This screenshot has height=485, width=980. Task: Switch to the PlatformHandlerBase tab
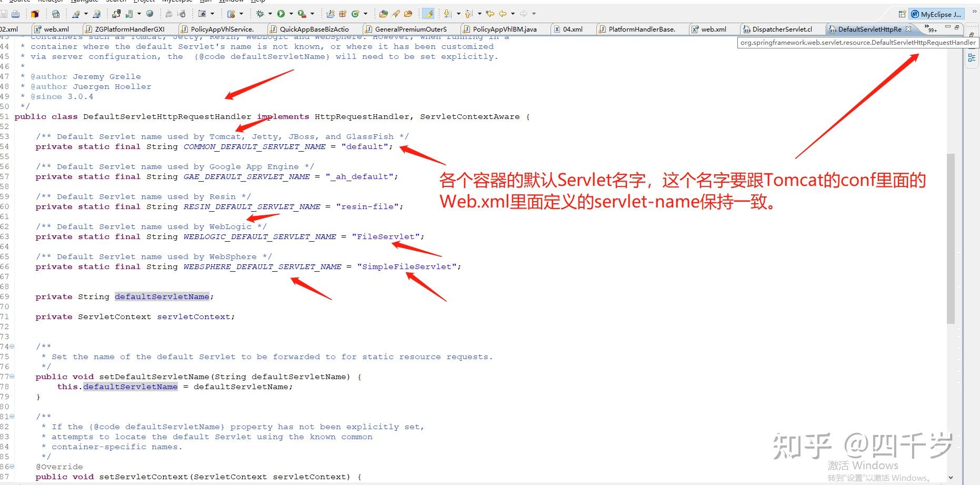click(x=642, y=29)
